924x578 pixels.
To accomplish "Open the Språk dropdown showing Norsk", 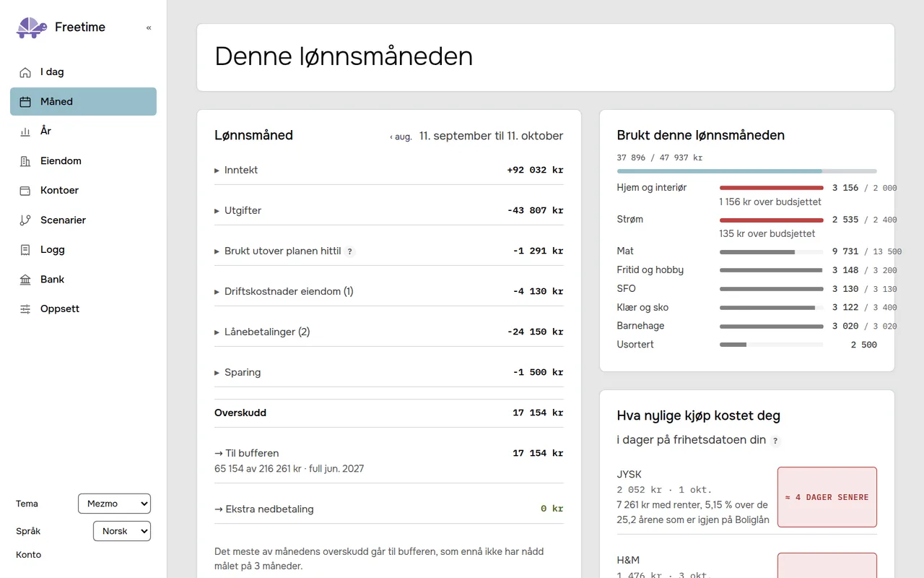I will (x=122, y=531).
